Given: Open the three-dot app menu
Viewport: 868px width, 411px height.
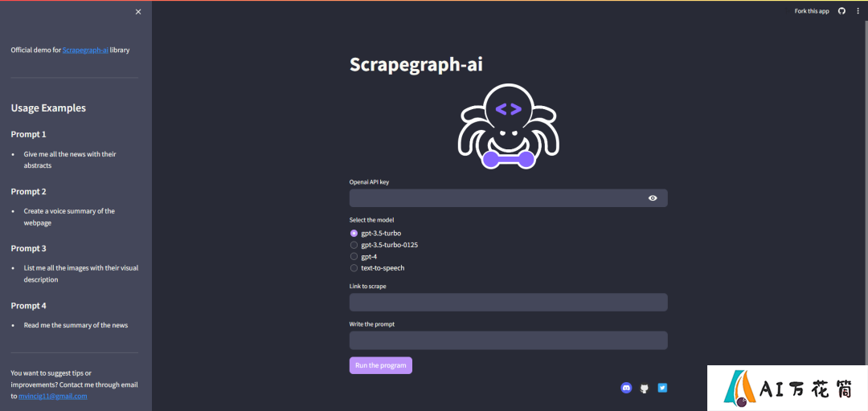Looking at the screenshot, I should tap(858, 11).
